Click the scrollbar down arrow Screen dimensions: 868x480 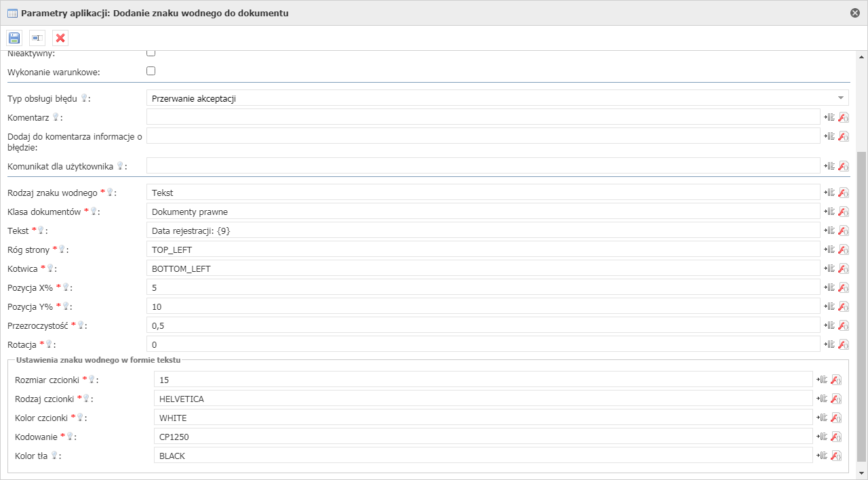point(862,473)
